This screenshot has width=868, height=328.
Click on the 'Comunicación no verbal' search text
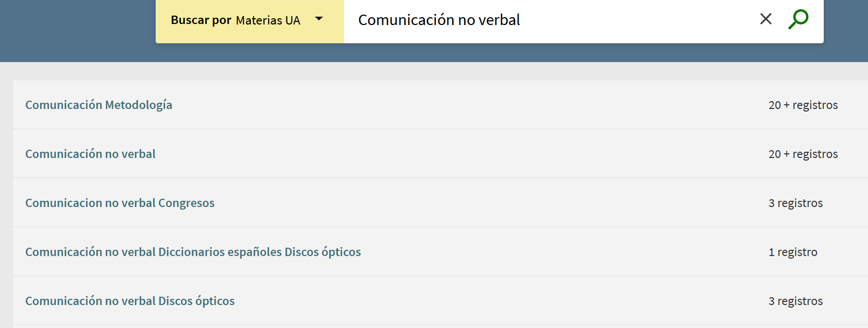[x=439, y=20]
